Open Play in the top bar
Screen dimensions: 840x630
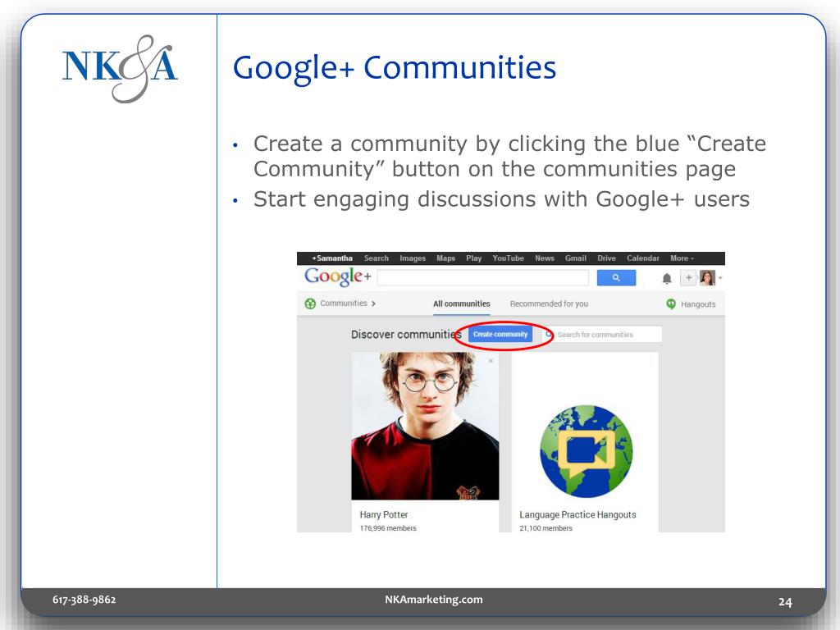click(473, 258)
